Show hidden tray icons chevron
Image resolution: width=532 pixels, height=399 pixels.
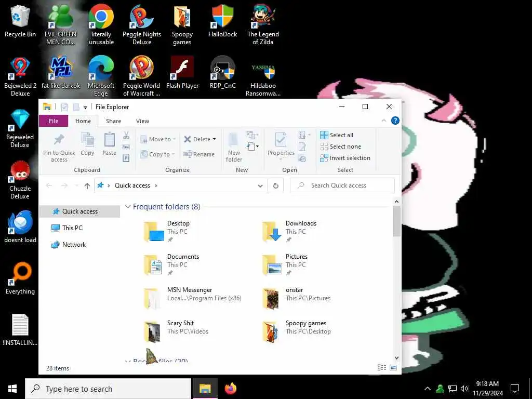point(428,389)
